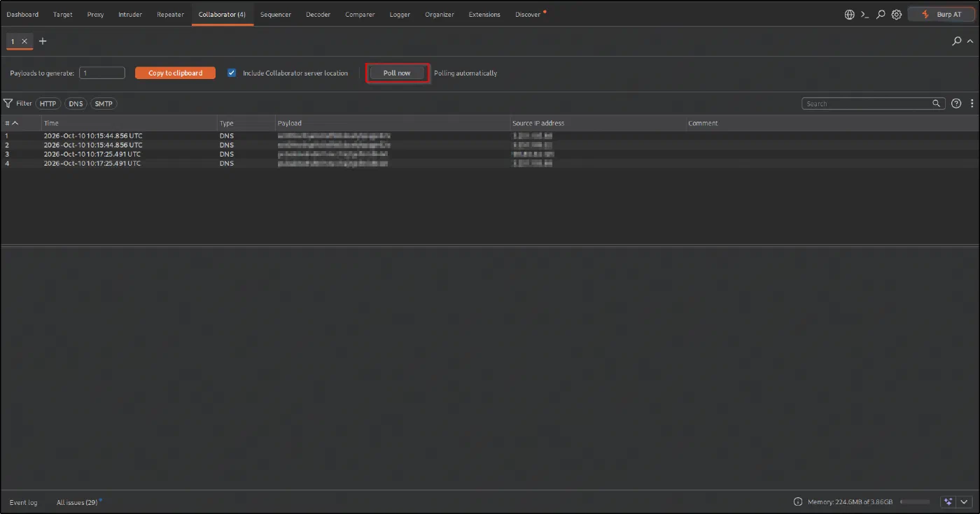The height and width of the screenshot is (514, 980).
Task: Click the memory usage progress bar
Action: coord(915,502)
